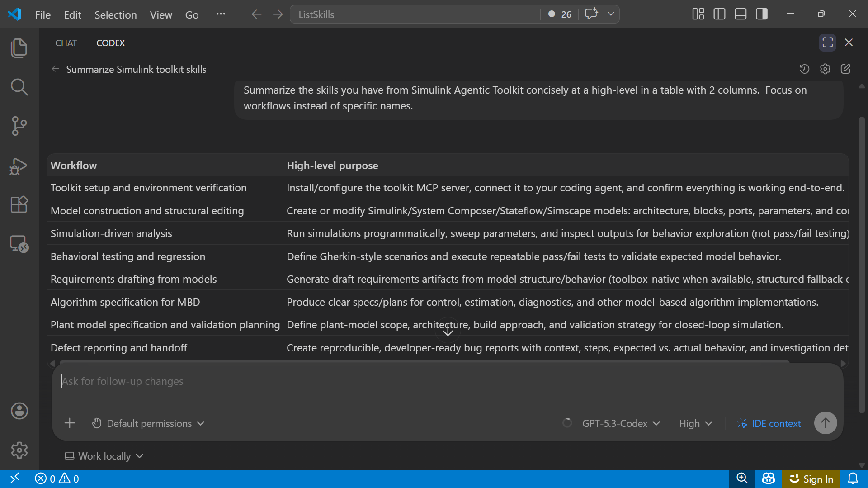Viewport: 868px width, 488px height.
Task: Add attachment with the plus icon
Action: (70, 423)
